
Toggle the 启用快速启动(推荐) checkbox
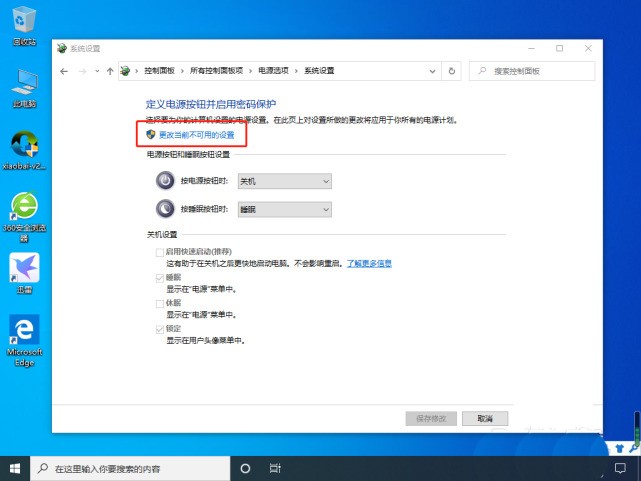pyautogui.click(x=160, y=252)
